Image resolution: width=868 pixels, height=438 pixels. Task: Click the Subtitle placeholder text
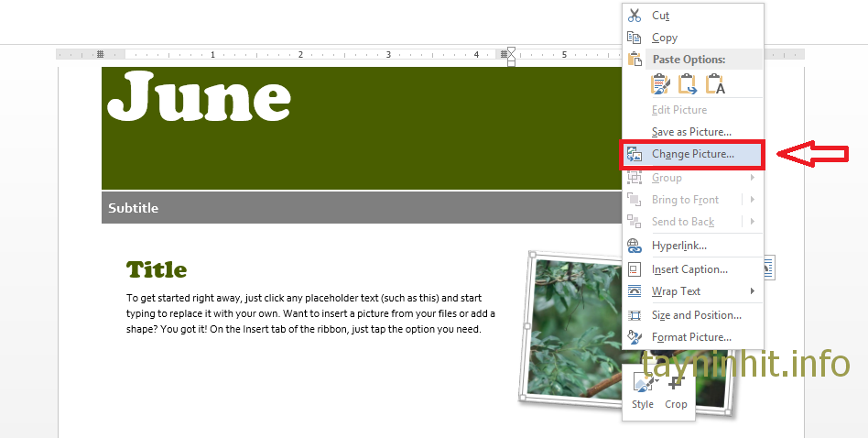(x=133, y=208)
